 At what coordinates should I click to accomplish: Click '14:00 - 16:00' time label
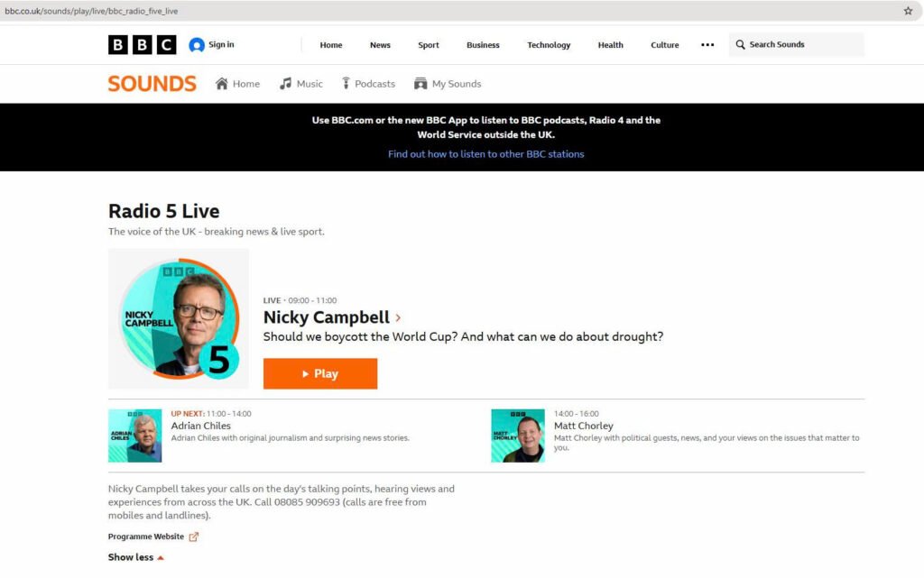(577, 414)
